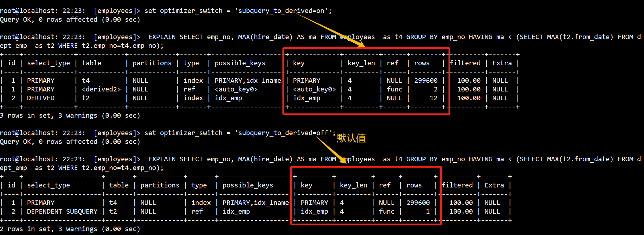
Task: Select rows value '2' in the <derived2> row
Action: click(436, 89)
